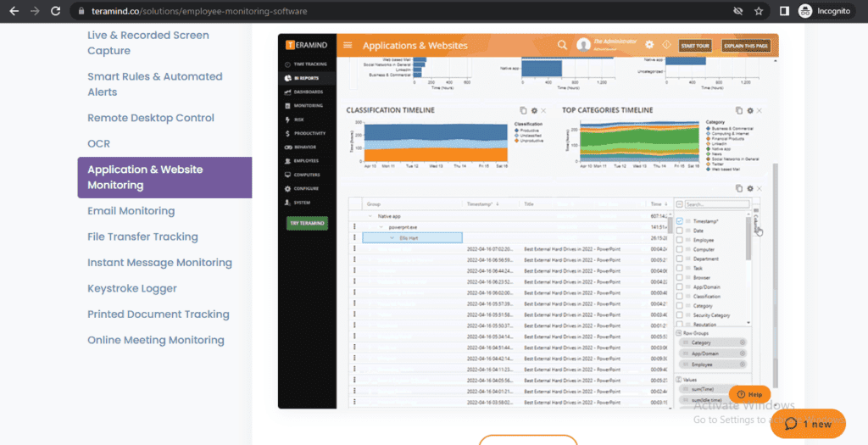
Task: Check the Employee column checkbox
Action: coord(680,240)
